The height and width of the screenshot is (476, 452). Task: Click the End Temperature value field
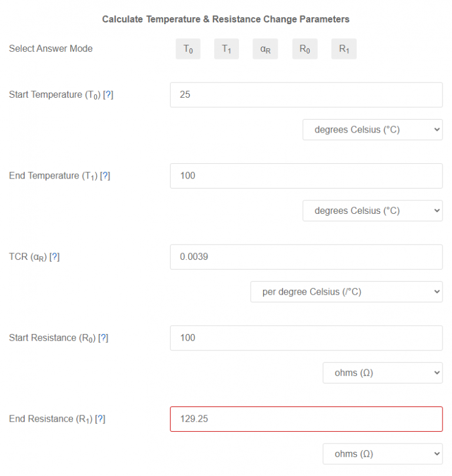pyautogui.click(x=306, y=176)
